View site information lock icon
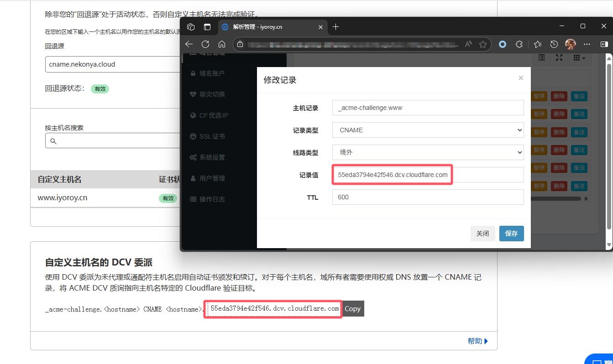Image resolution: width=613 pixels, height=364 pixels. (241, 44)
